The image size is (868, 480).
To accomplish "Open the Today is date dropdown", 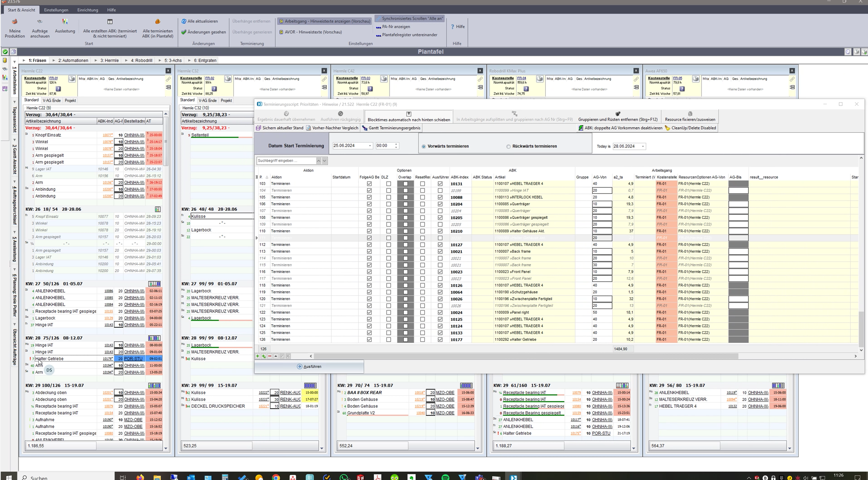I will tap(643, 146).
